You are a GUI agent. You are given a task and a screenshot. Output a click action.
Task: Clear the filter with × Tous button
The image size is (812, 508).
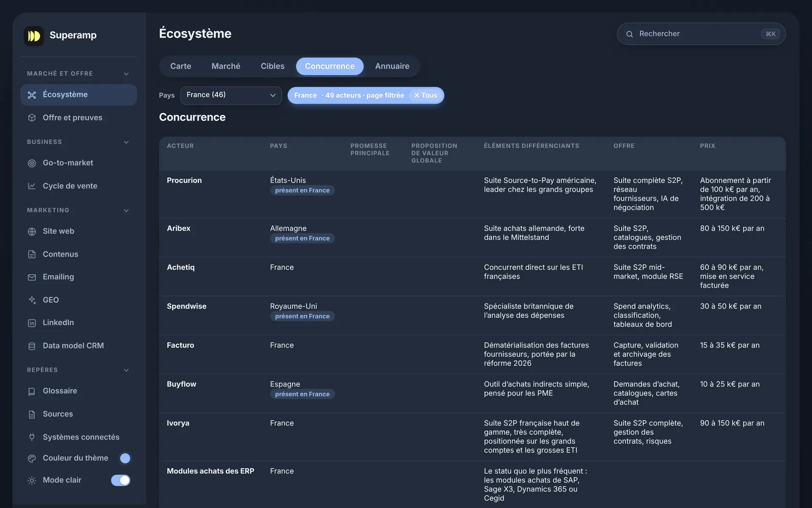[425, 95]
